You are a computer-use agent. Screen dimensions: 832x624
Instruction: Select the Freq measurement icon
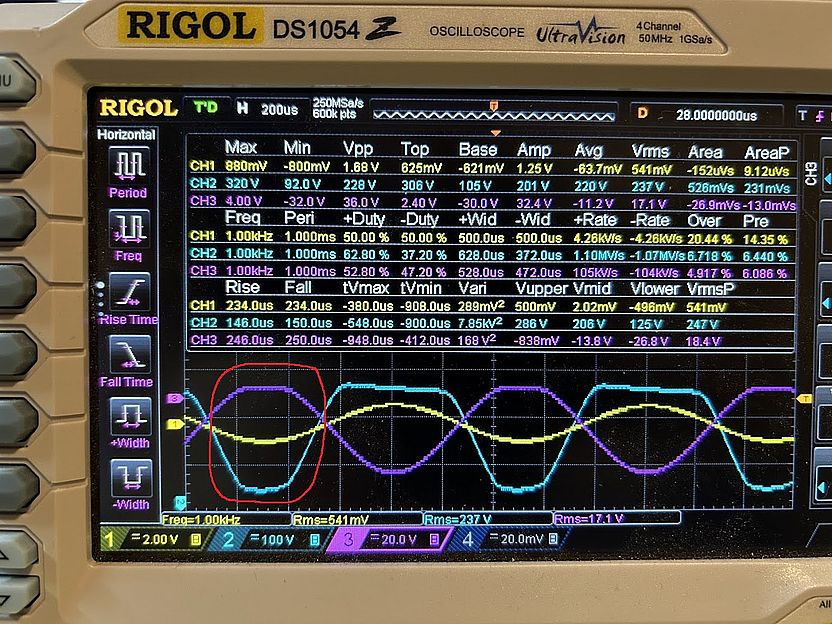[x=129, y=227]
